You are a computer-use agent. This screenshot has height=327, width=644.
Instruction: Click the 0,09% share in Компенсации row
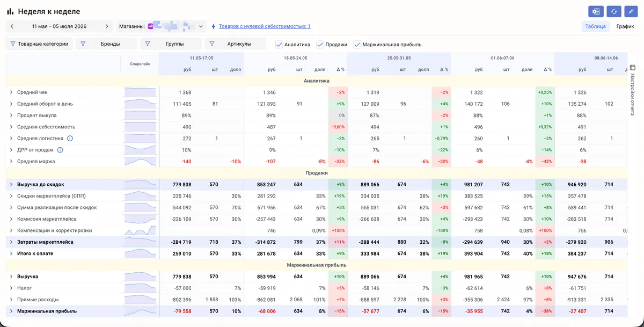319,230
